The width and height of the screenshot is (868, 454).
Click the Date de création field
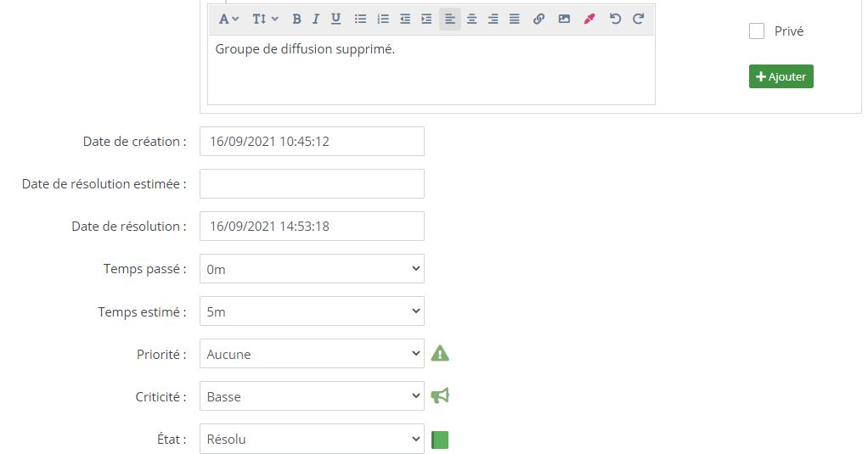pos(312,142)
